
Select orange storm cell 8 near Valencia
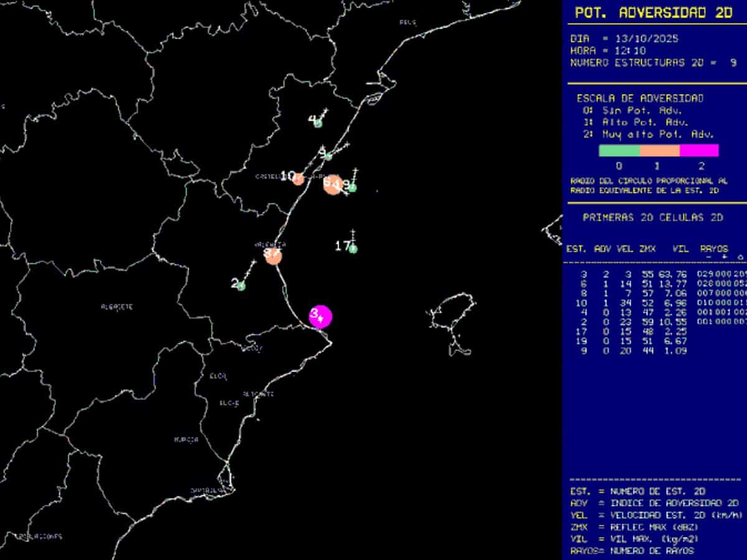pyautogui.click(x=273, y=255)
